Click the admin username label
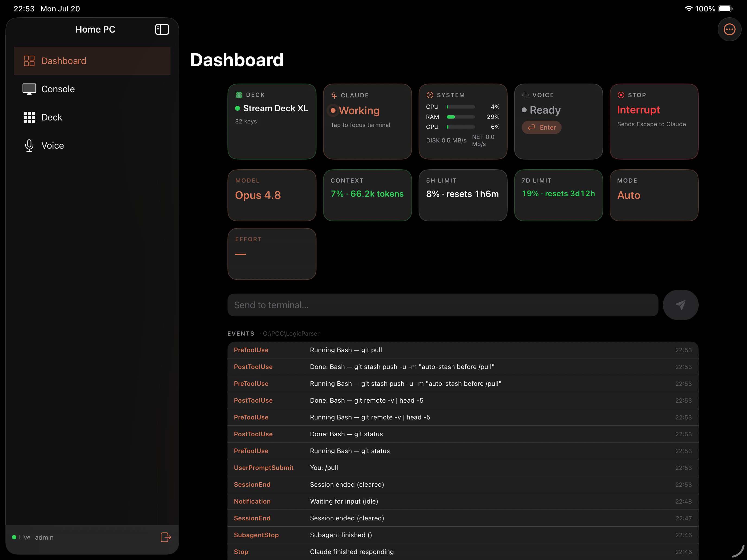Screen dimensions: 747x560 pyautogui.click(x=44, y=537)
